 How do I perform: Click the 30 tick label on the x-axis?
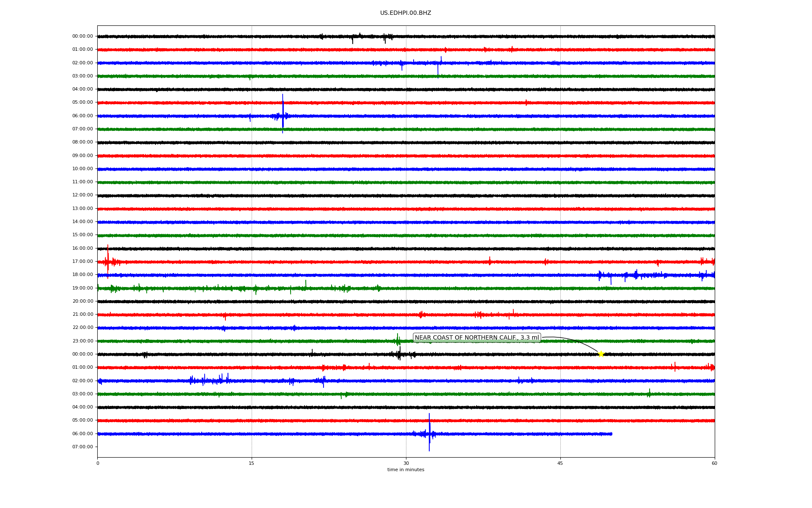pyautogui.click(x=406, y=463)
